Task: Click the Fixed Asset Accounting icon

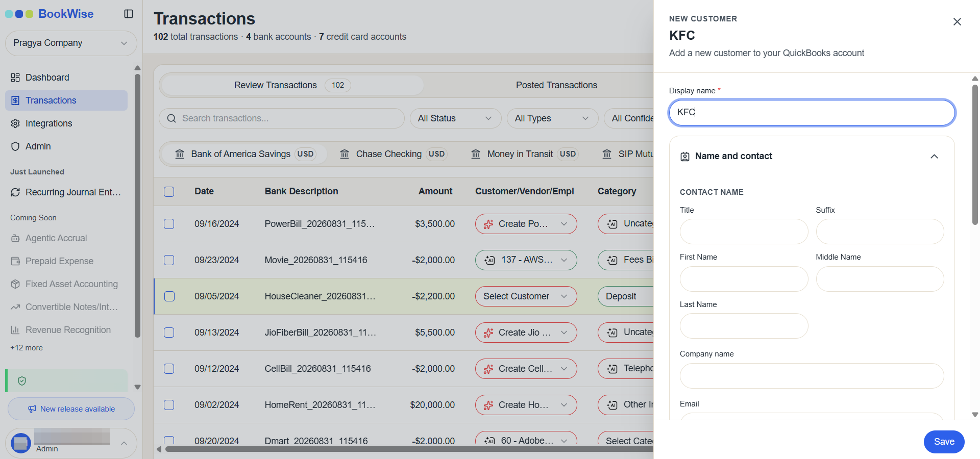Action: pos(15,284)
